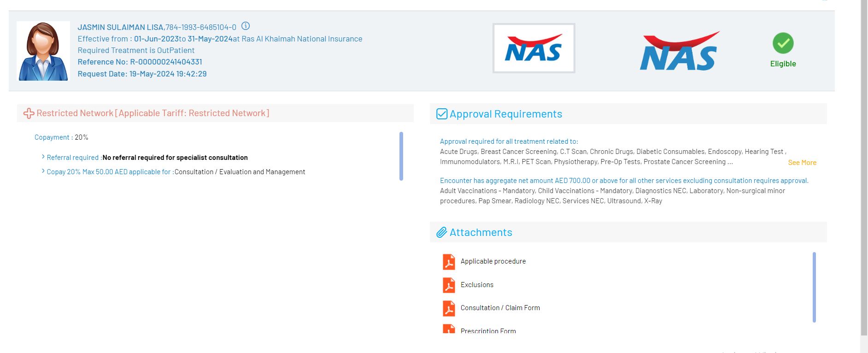Open the Consultation / Claim Form link
Viewport: 868px width, 353px height.
[500, 308]
